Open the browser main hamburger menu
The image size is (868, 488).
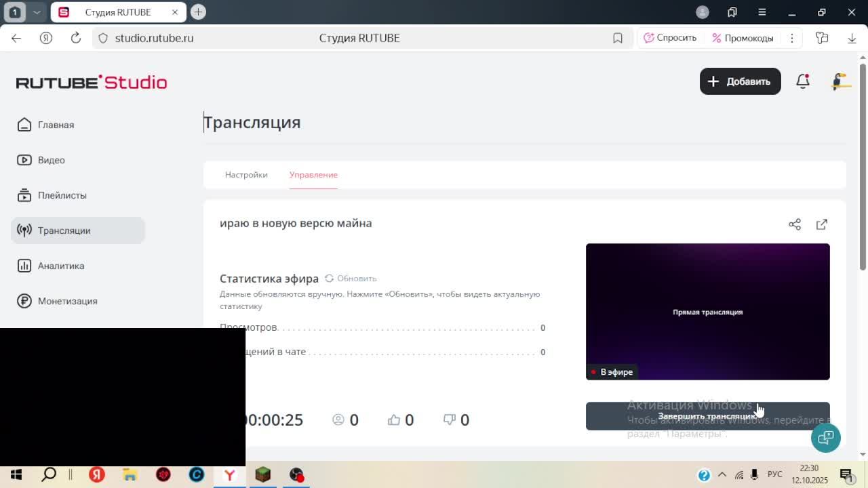pyautogui.click(x=762, y=12)
